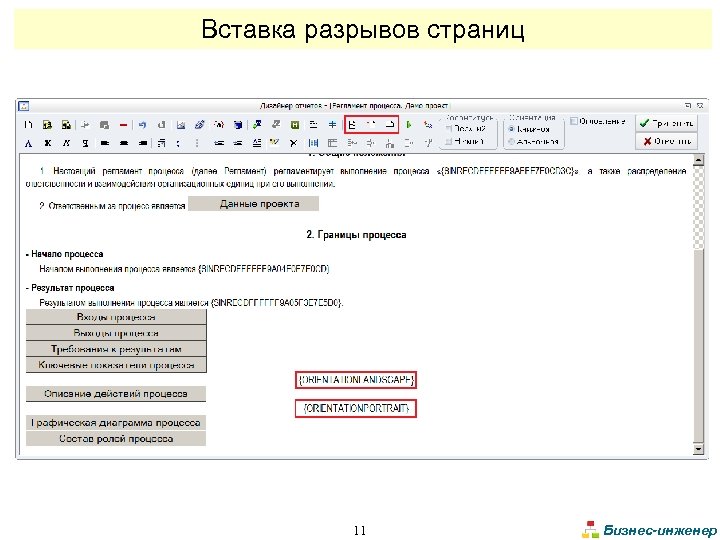The height and width of the screenshot is (540, 720).
Task: Select the Выходы процесса block
Action: 116,333
